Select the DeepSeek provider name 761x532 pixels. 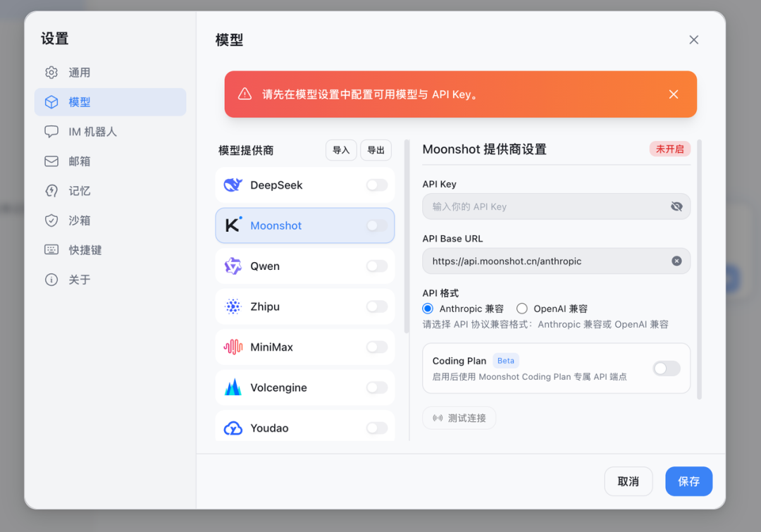(x=276, y=185)
